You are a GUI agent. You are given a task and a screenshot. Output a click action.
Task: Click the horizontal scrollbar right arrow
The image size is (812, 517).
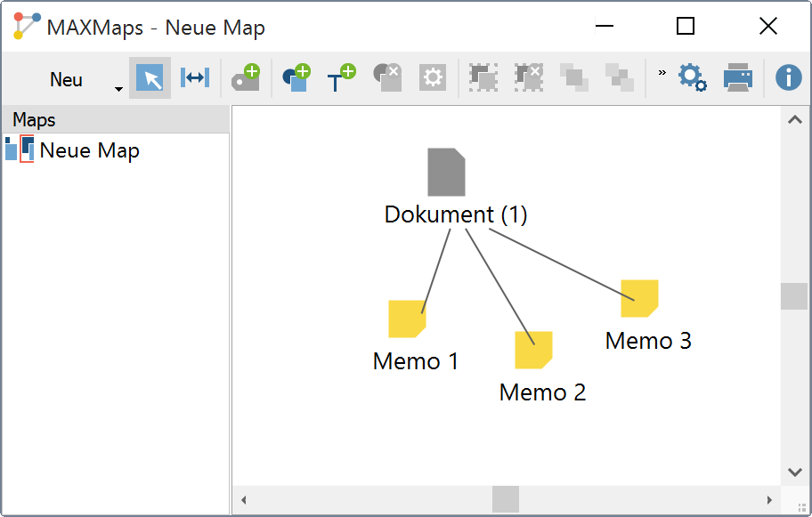pyautogui.click(x=769, y=500)
